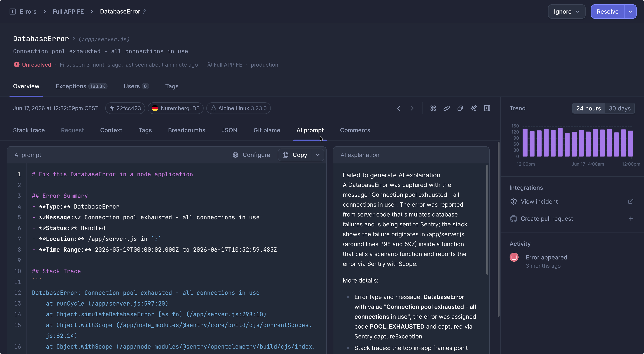Click the Alpine Linux 3.23.0 chip
This screenshot has height=354, width=644.
(238, 108)
